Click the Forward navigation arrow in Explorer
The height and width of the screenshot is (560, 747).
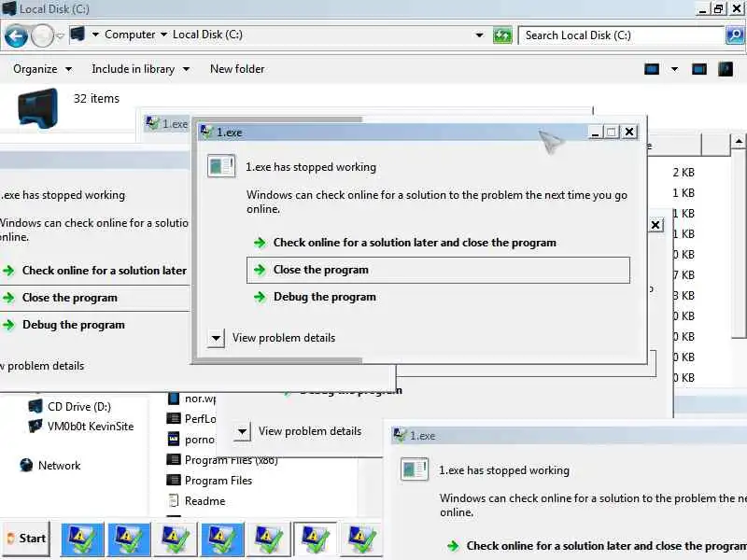pos(42,35)
